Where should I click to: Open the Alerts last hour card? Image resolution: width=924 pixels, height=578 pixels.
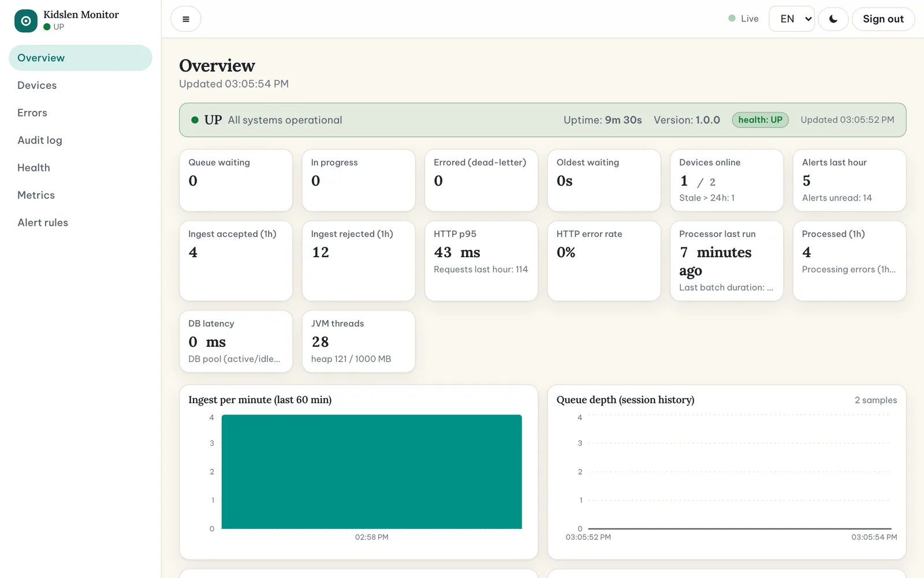(x=850, y=180)
